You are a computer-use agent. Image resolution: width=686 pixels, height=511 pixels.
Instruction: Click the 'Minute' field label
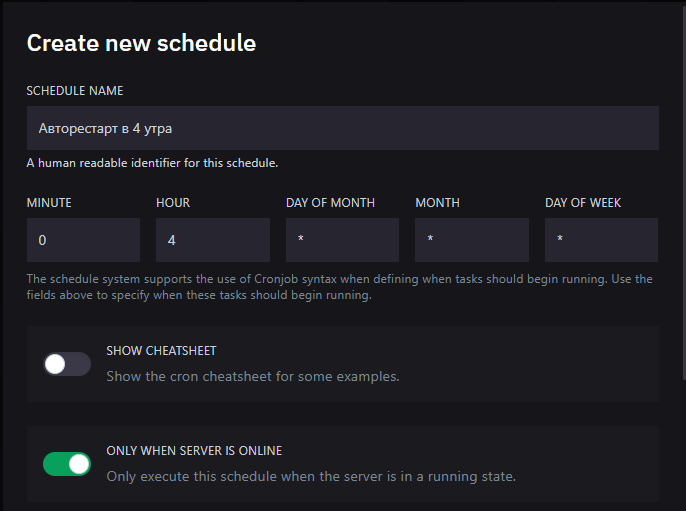[49, 203]
